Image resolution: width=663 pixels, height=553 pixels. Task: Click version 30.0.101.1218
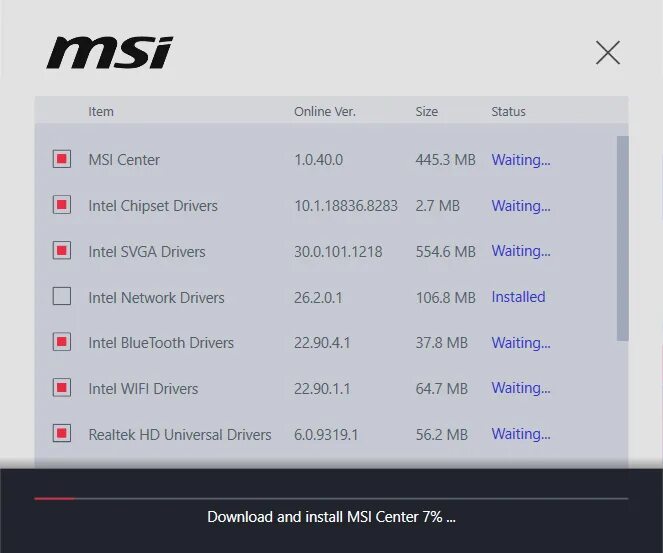(338, 252)
